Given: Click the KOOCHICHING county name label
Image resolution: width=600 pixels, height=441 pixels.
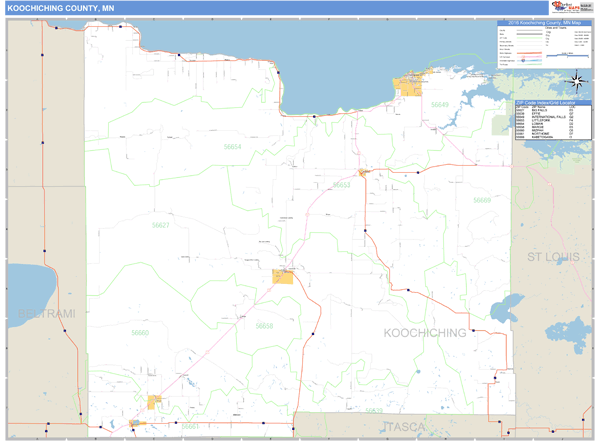Looking at the screenshot, I should [x=426, y=332].
